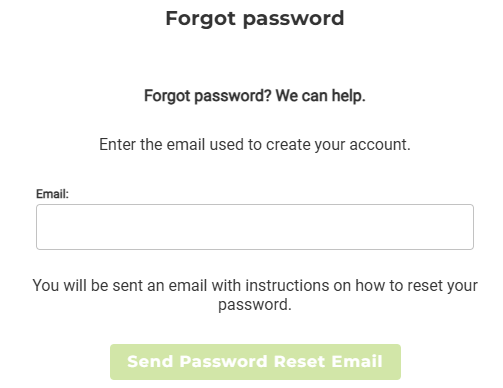This screenshot has width=503, height=388.
Task: Click the word 'password.' ending the paragraph
Action: point(255,305)
